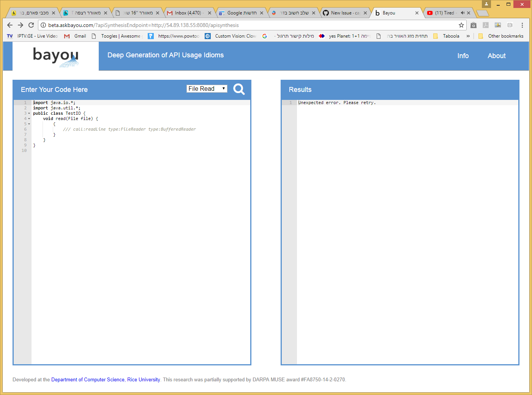This screenshot has width=532, height=395.
Task: Bookmark this page with the star icon
Action: coord(461,25)
